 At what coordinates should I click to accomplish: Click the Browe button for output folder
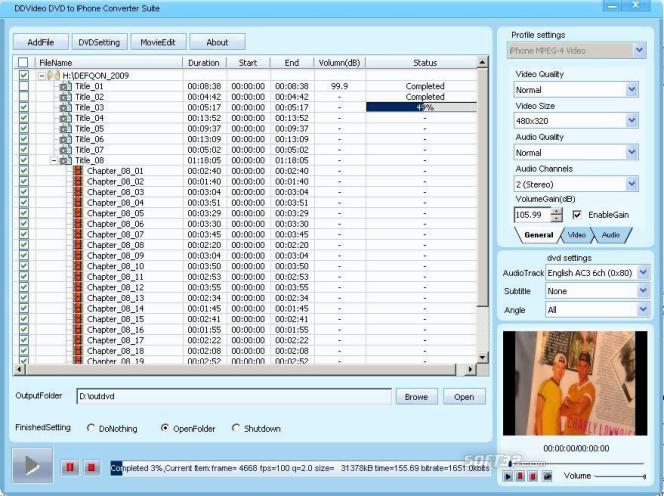coord(416,397)
